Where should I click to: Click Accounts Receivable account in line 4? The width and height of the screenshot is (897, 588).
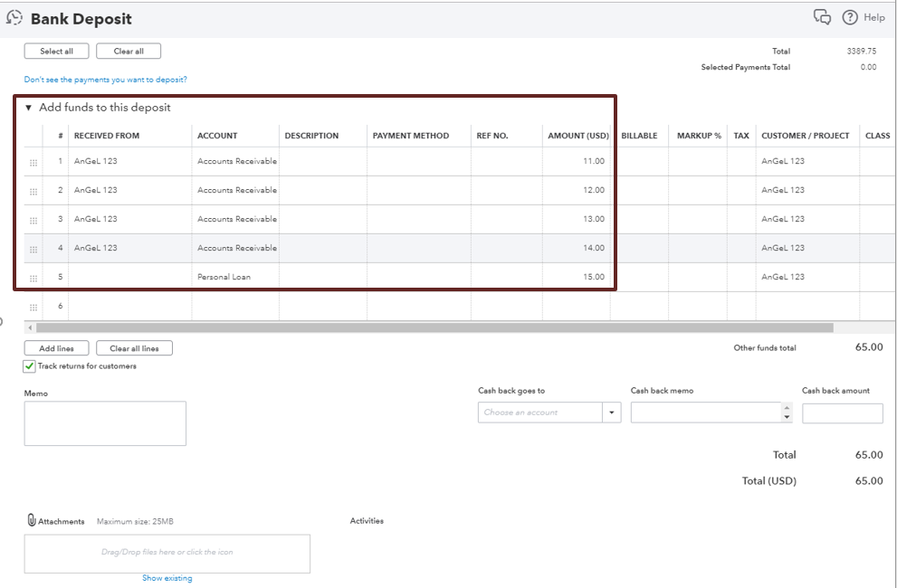point(237,248)
